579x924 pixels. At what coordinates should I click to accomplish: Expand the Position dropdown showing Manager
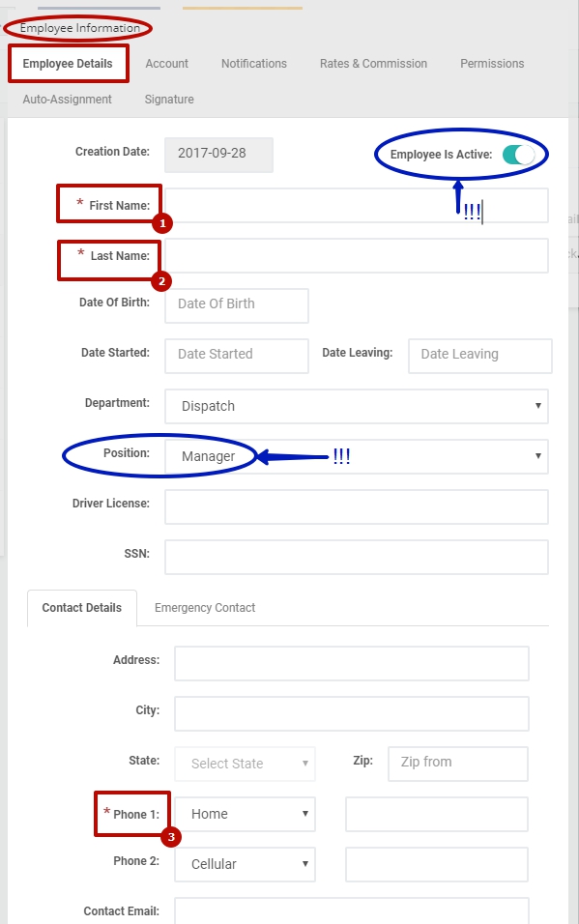[x=356, y=456]
